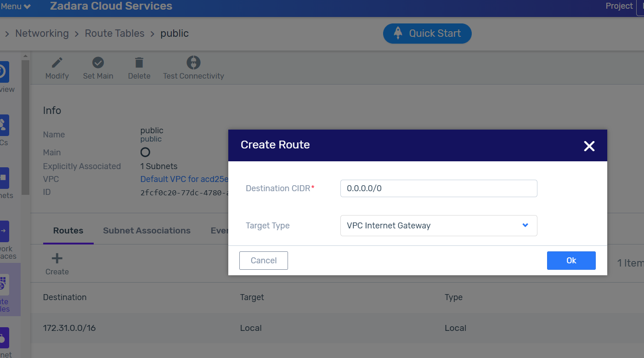Close the Create Route dialog with X

(589, 146)
